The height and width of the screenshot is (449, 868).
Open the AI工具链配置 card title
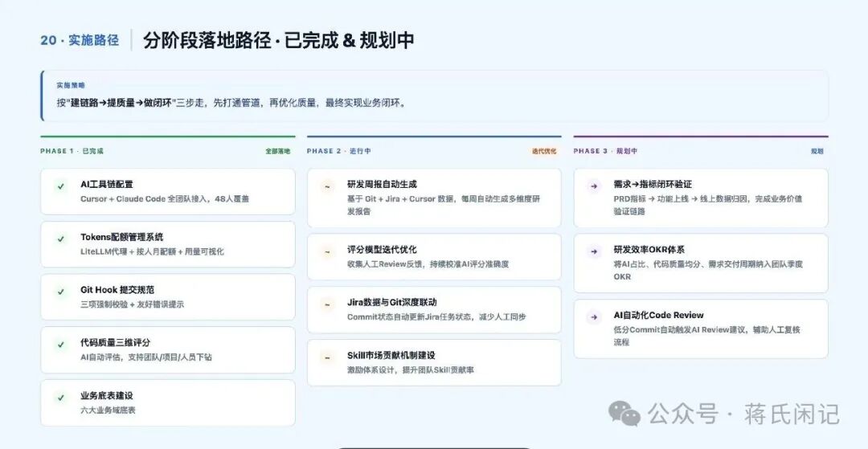[x=107, y=184]
